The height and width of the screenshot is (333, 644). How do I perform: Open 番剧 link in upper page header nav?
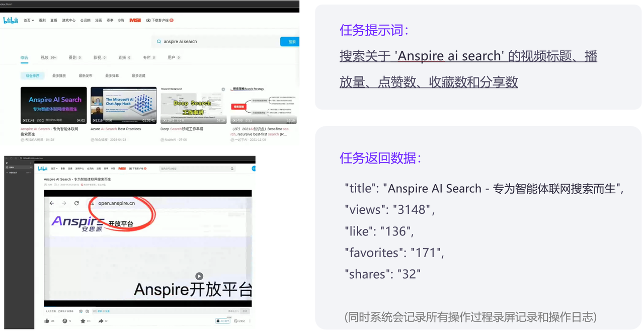[42, 20]
